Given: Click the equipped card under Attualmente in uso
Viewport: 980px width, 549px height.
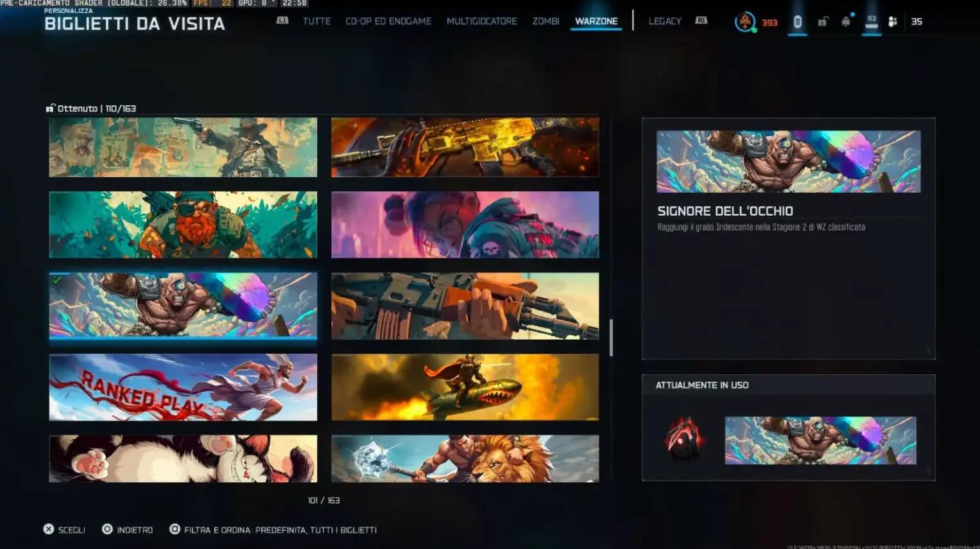Looking at the screenshot, I should click(x=821, y=440).
